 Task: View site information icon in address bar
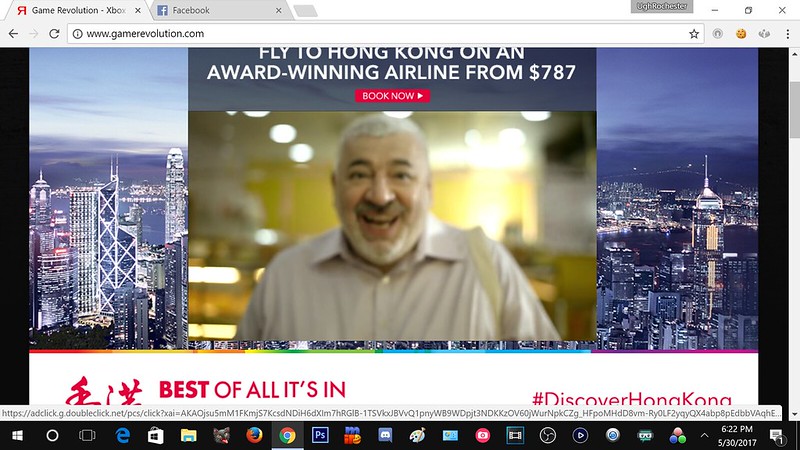(x=78, y=34)
